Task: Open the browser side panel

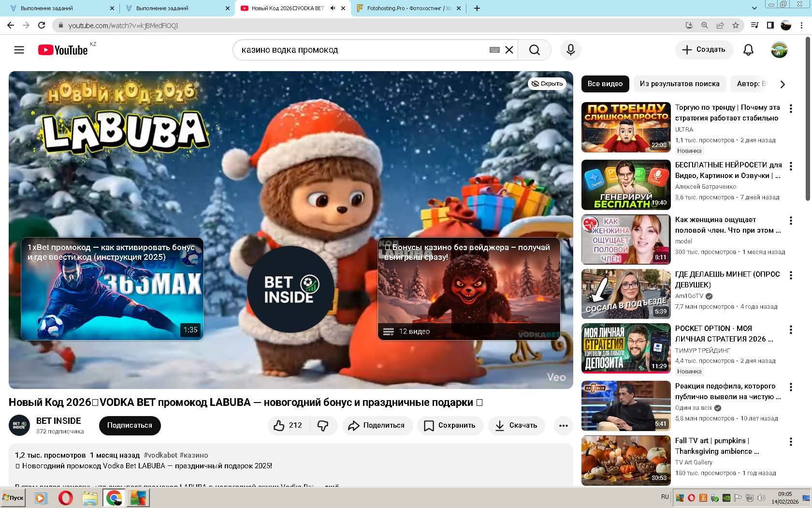Action: [x=770, y=25]
